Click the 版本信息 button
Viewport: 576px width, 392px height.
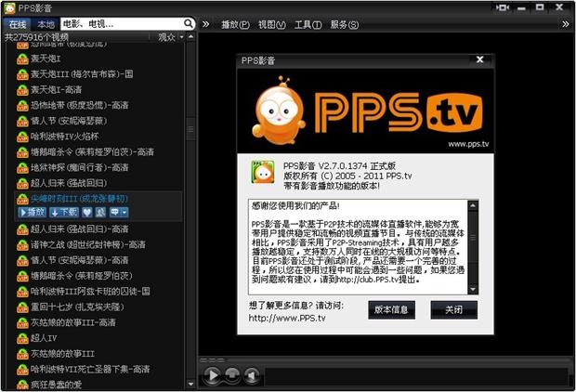click(x=391, y=309)
